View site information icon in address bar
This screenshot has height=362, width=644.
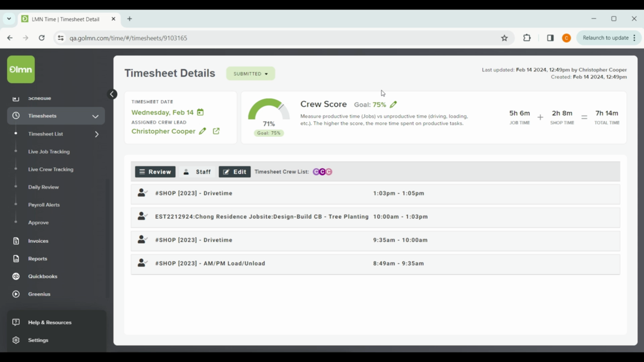[61, 38]
